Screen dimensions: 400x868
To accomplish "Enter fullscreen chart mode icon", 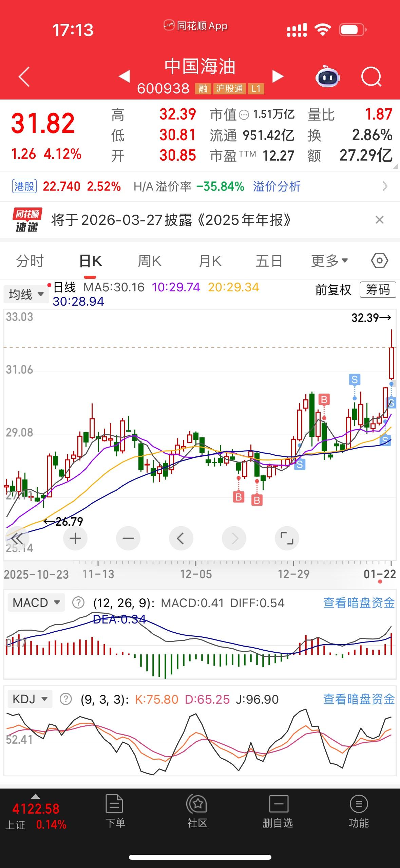I will 287,538.
